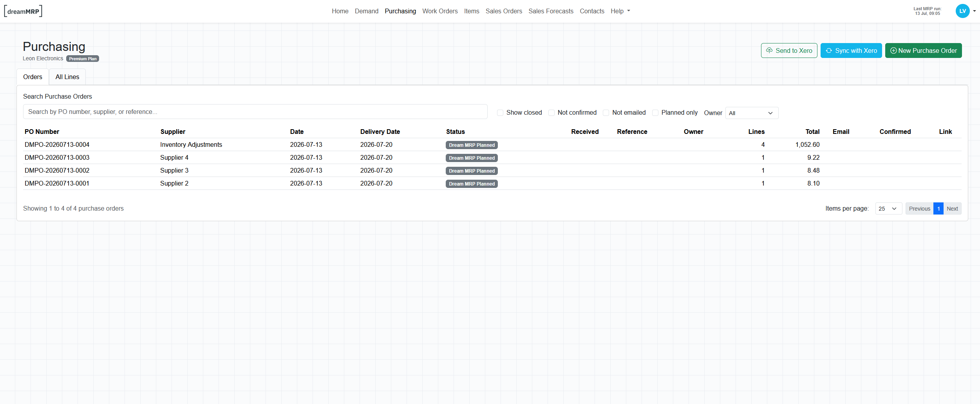Click the Supplier 3 cell
The width and height of the screenshot is (980, 404).
click(x=174, y=170)
